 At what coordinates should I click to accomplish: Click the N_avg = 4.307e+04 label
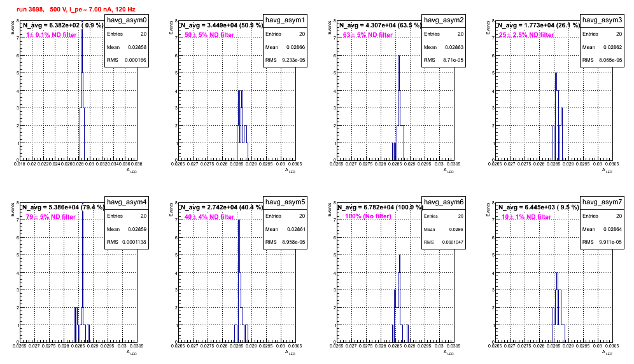click(x=380, y=25)
